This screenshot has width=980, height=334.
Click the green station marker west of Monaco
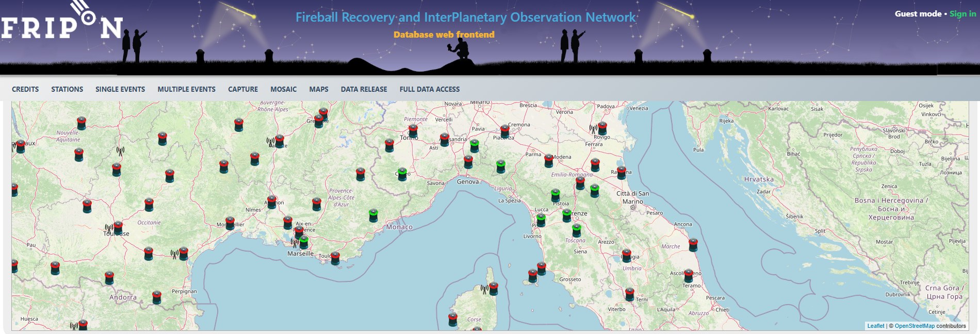click(x=373, y=215)
